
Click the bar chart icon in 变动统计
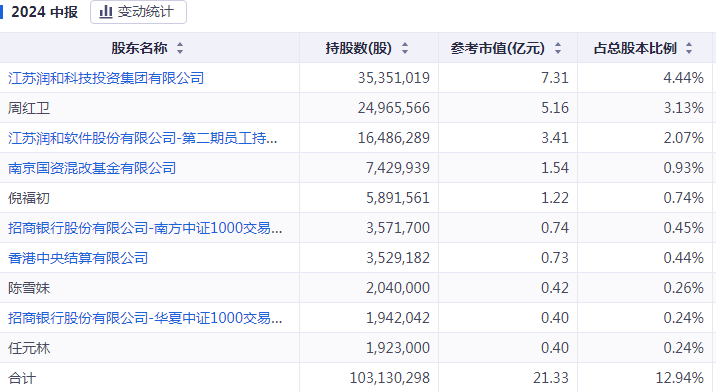106,11
